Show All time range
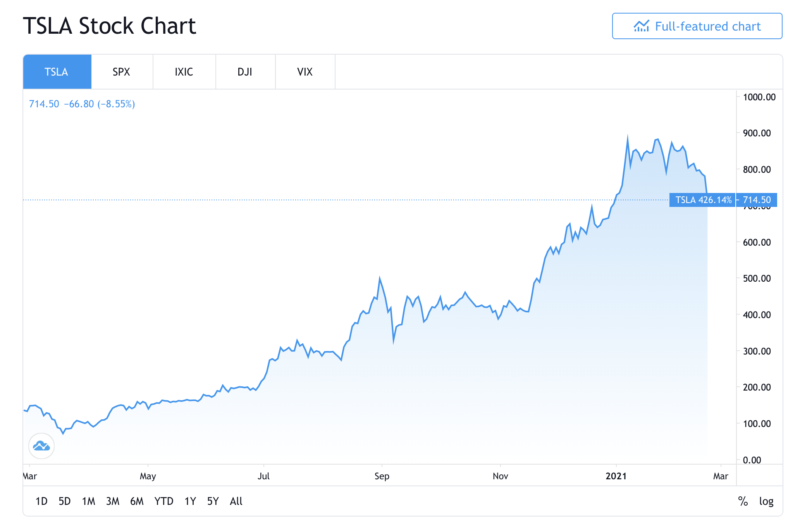This screenshot has width=800, height=532. pos(236,501)
